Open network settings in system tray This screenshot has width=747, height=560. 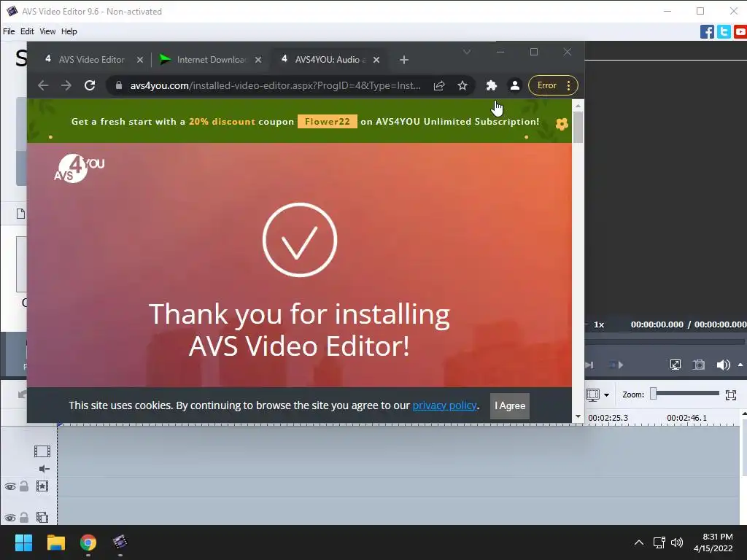[659, 542]
